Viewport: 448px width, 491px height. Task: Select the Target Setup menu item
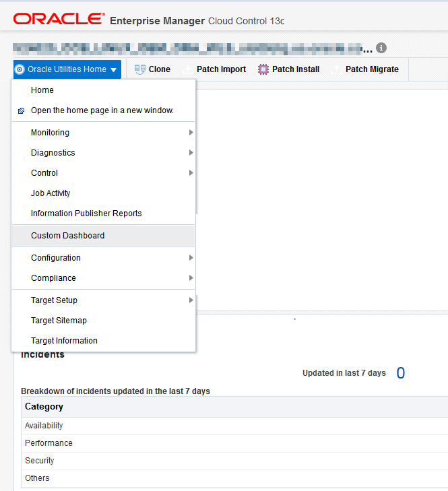(x=103, y=300)
